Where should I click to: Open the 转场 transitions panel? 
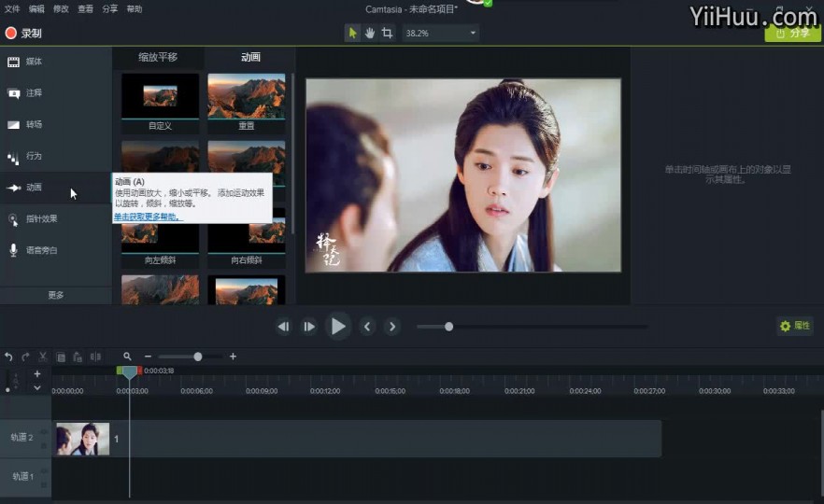(x=56, y=124)
